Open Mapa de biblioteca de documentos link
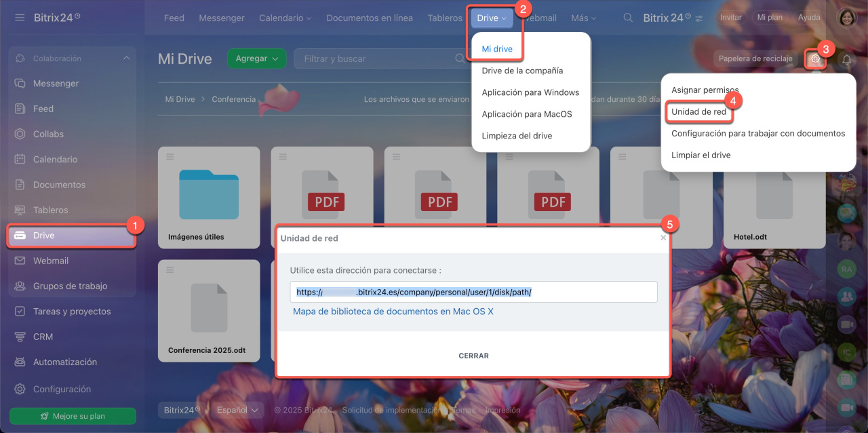868x433 pixels. click(x=393, y=312)
